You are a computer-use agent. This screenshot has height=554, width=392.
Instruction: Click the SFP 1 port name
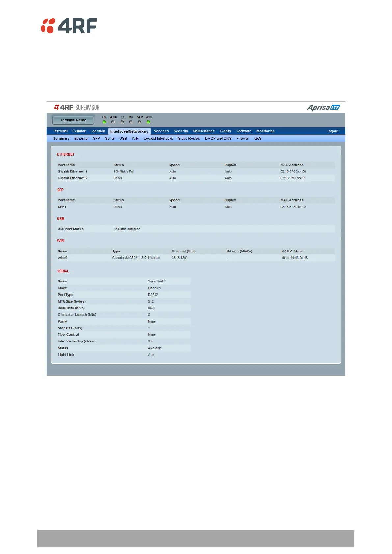click(62, 207)
